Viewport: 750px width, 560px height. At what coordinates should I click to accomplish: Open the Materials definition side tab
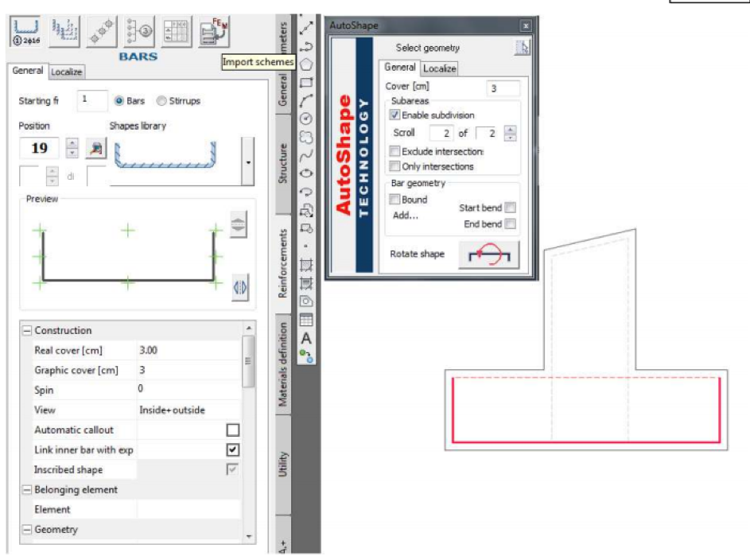pyautogui.click(x=283, y=363)
